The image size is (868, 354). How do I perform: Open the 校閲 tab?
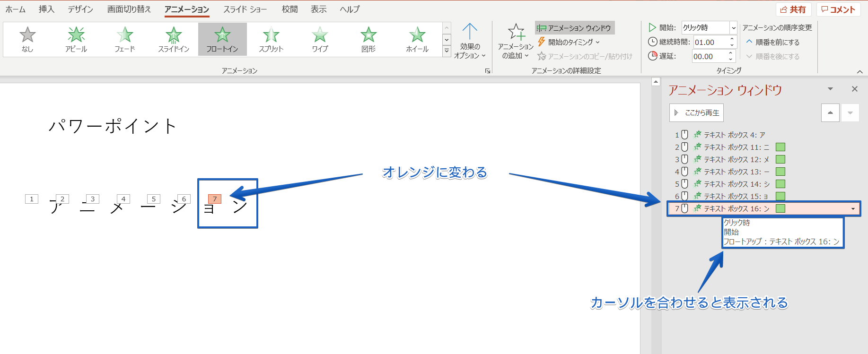289,9
